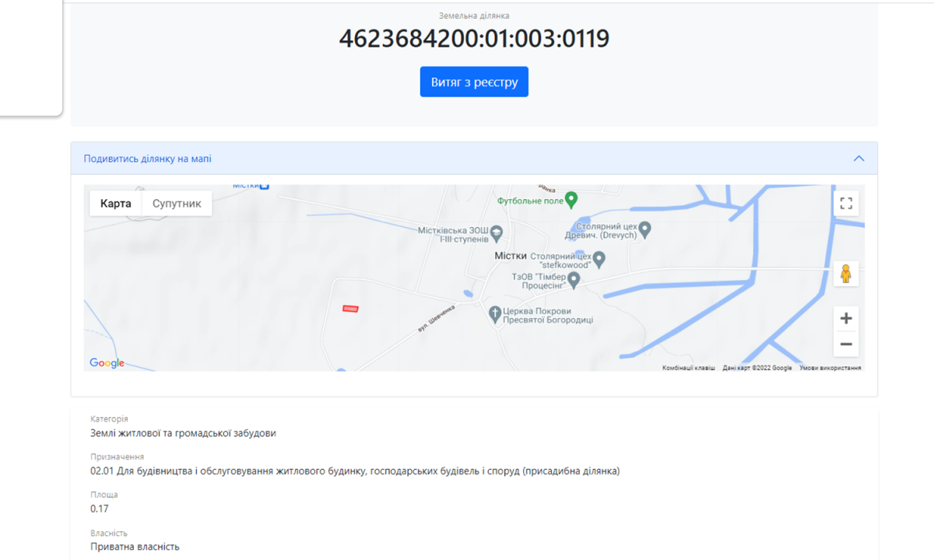Screen dimensions: 934x560
Task: Click the Футбольне поле map marker
Action: point(571,200)
